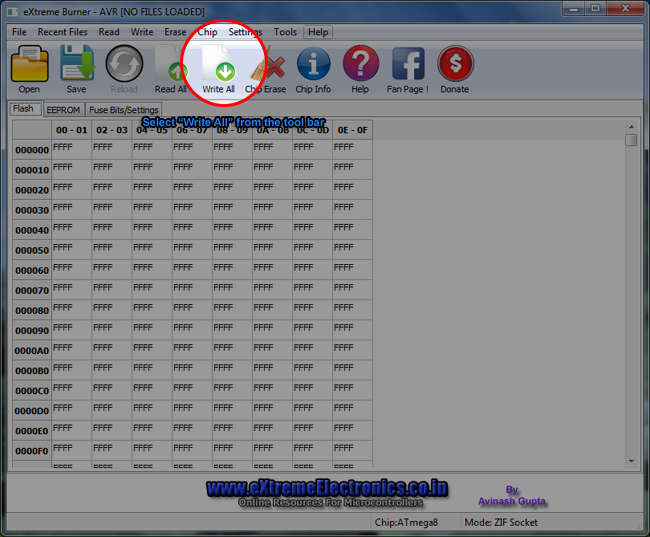Open the Erase menu
650x537 pixels.
click(x=175, y=32)
